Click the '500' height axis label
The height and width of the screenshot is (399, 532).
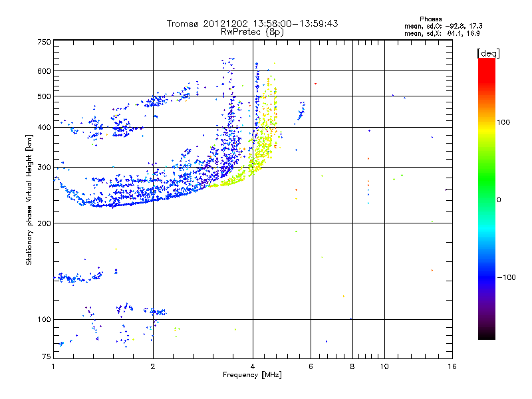pos(44,96)
